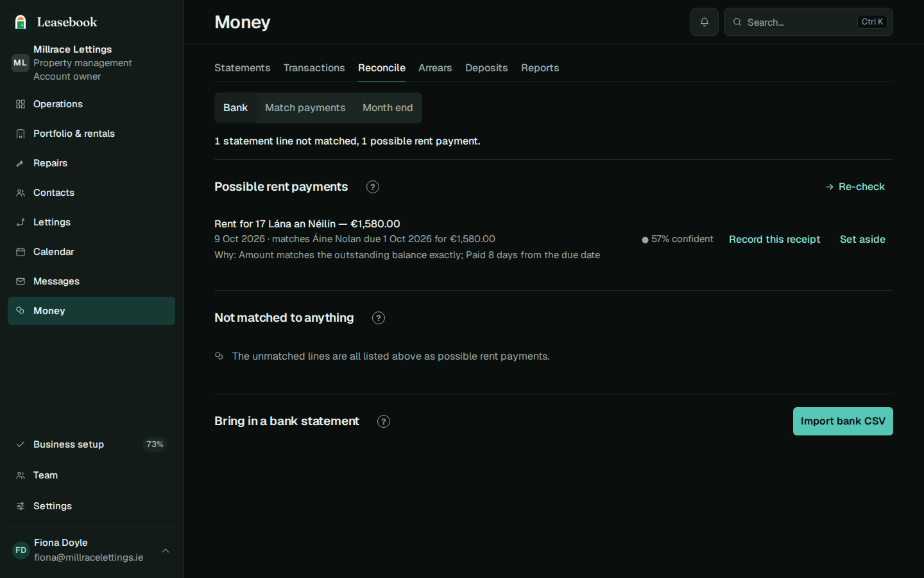
Task: Select the Match payments segment
Action: [305, 108]
